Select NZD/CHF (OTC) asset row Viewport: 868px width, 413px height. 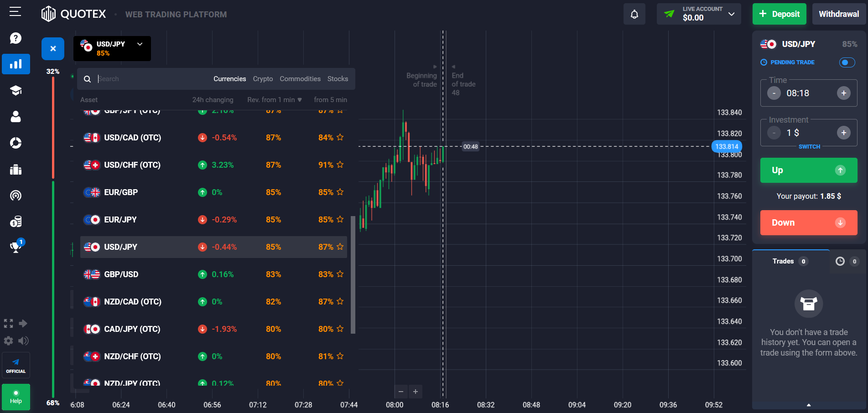[213, 356]
